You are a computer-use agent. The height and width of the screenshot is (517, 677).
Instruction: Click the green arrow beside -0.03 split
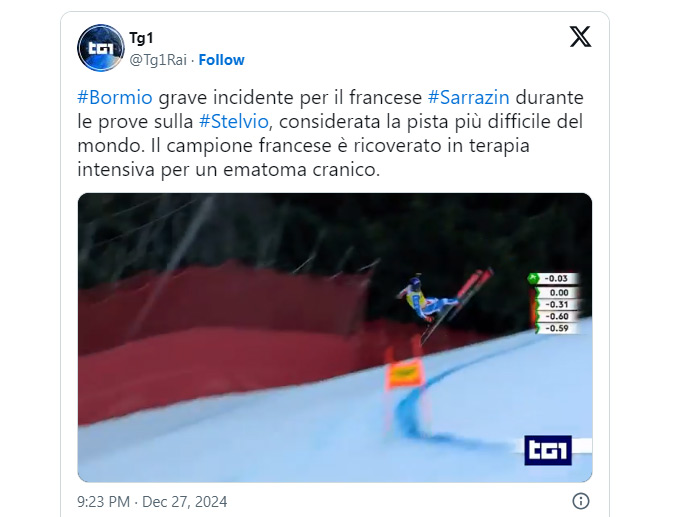pos(534,278)
